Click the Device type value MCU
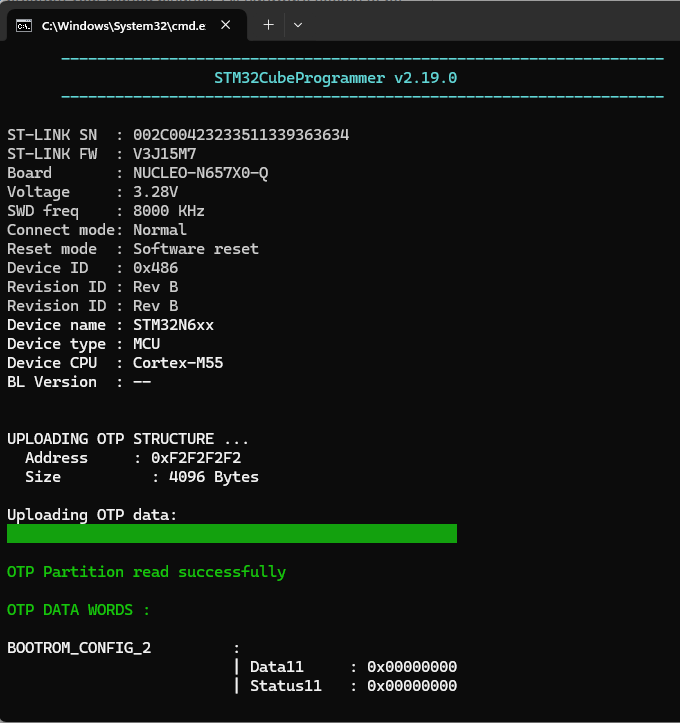680x723 pixels. pos(147,344)
